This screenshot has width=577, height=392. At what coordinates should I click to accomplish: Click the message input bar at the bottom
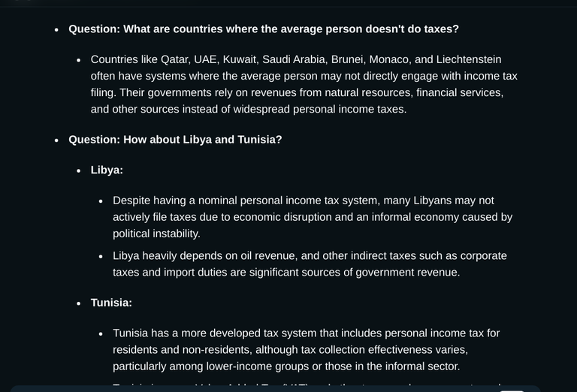(x=275, y=389)
